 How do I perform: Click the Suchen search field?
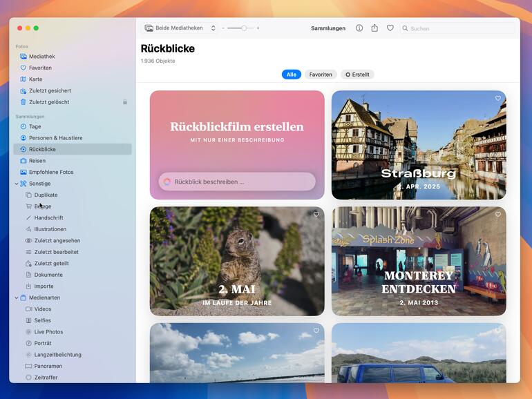[457, 28]
